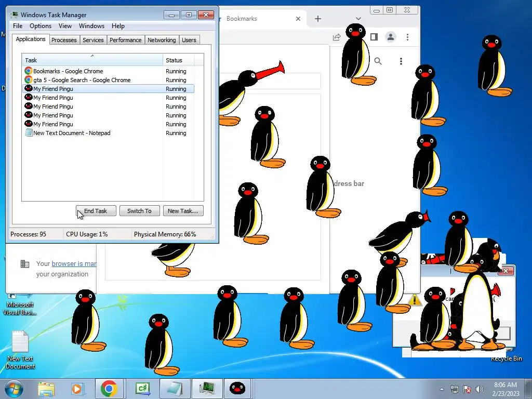
Task: Click the yellow warning icon in the dialog
Action: pyautogui.click(x=414, y=300)
